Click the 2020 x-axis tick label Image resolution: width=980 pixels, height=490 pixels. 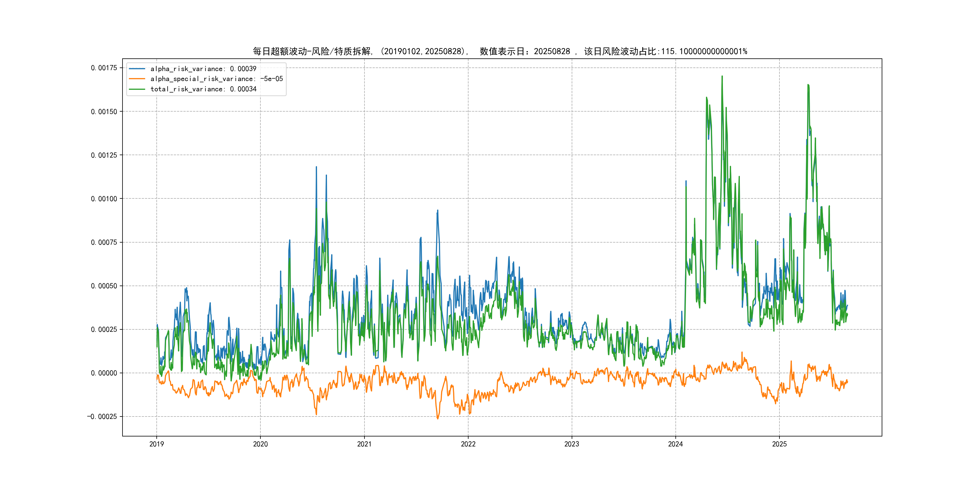click(x=260, y=444)
